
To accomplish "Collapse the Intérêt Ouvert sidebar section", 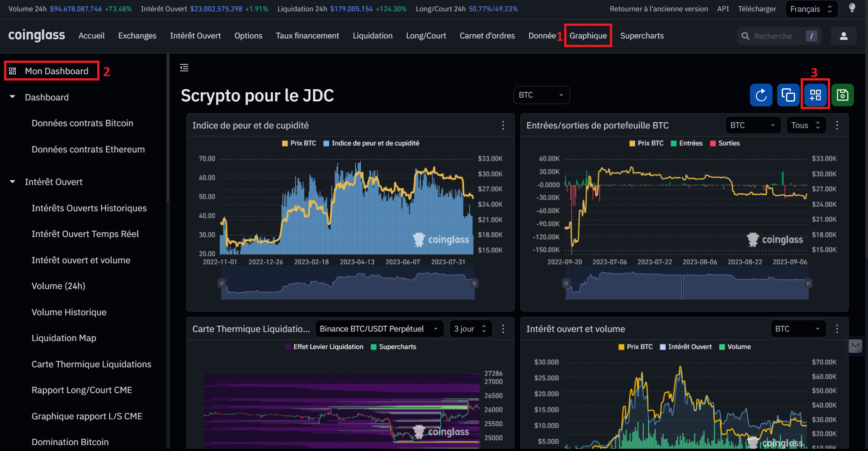I will [13, 182].
